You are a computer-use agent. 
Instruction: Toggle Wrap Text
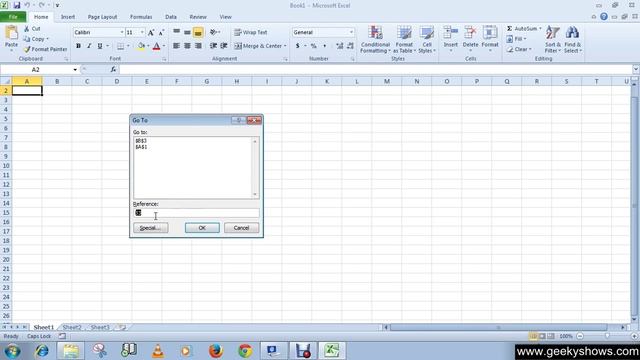[251, 32]
